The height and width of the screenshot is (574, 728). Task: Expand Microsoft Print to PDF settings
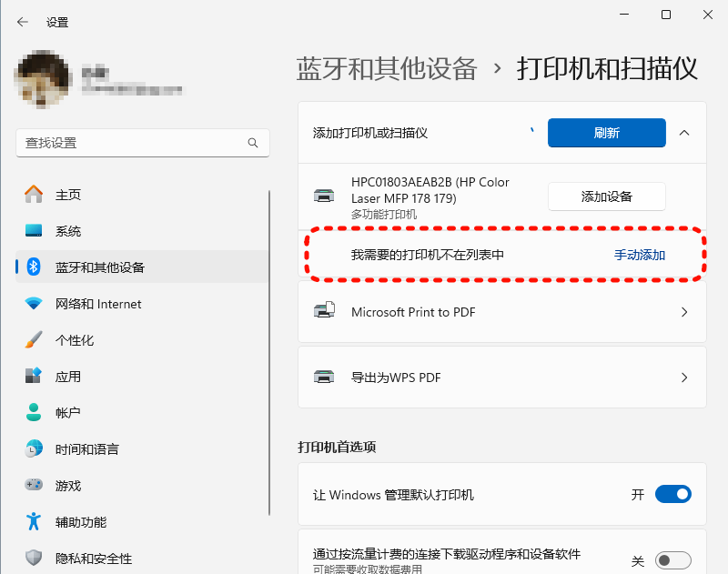pyautogui.click(x=684, y=311)
